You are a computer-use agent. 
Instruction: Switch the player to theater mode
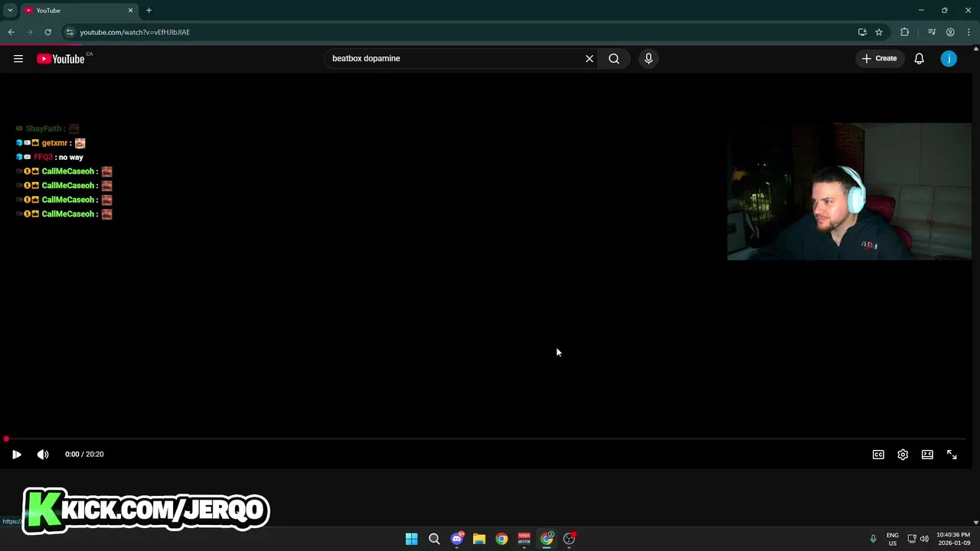tap(927, 455)
